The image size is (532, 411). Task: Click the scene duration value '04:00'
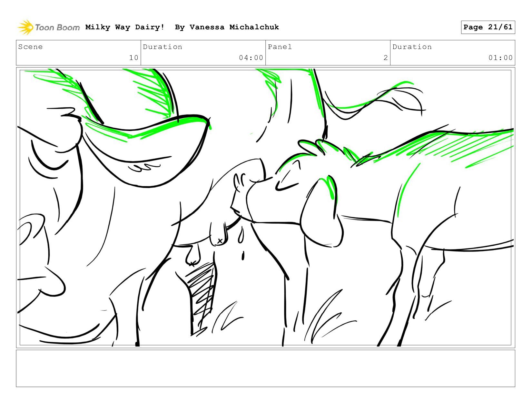251,58
